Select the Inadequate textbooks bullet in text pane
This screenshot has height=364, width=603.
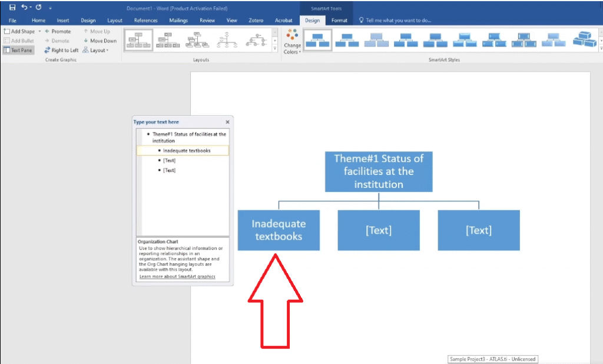tap(187, 151)
